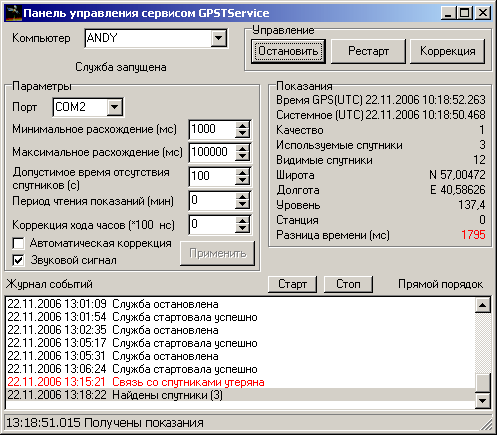Image resolution: width=497 pixels, height=435 pixels.
Task: Select log entry 13:02:35 Служба остановлена
Action: coord(240,330)
